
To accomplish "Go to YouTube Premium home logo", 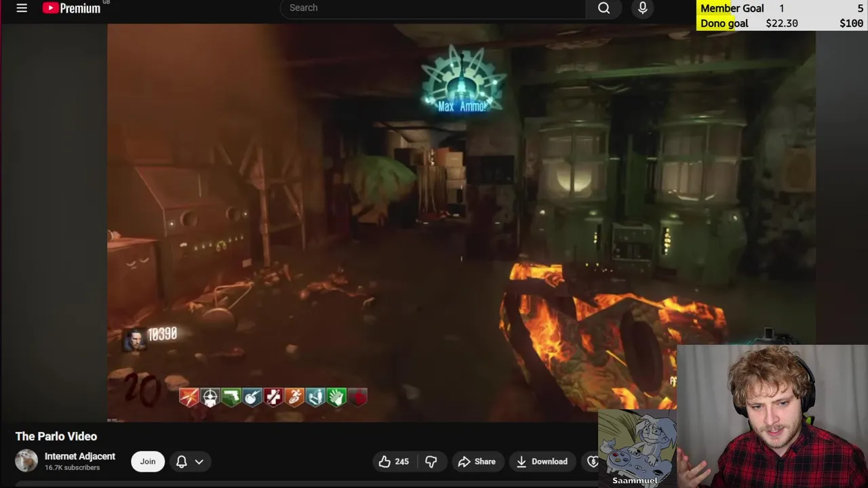I will click(71, 8).
